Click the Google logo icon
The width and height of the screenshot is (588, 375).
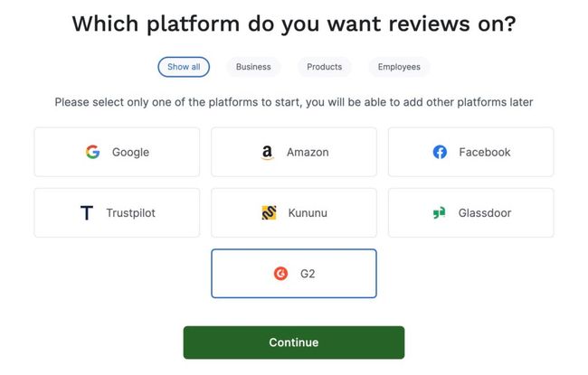click(x=92, y=152)
